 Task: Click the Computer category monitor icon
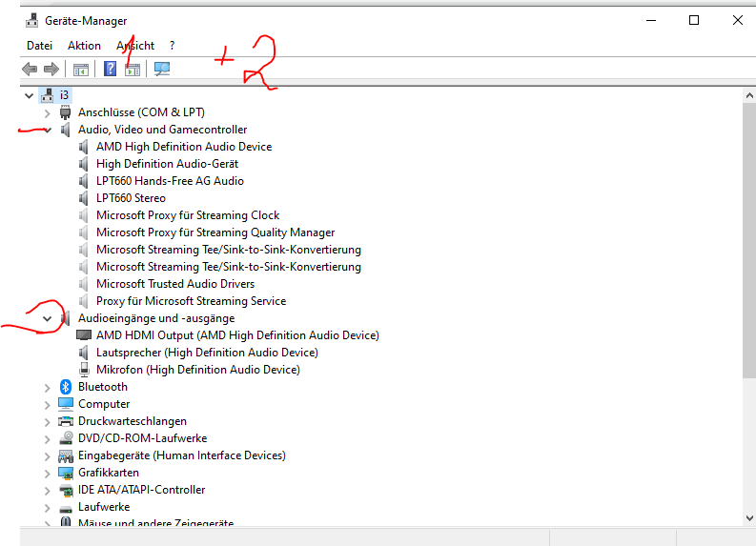point(66,404)
